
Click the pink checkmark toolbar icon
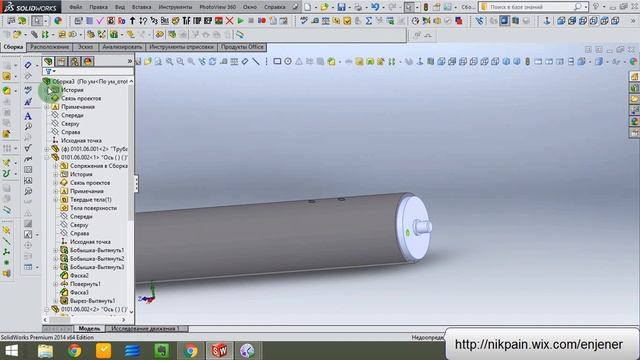(100, 20)
